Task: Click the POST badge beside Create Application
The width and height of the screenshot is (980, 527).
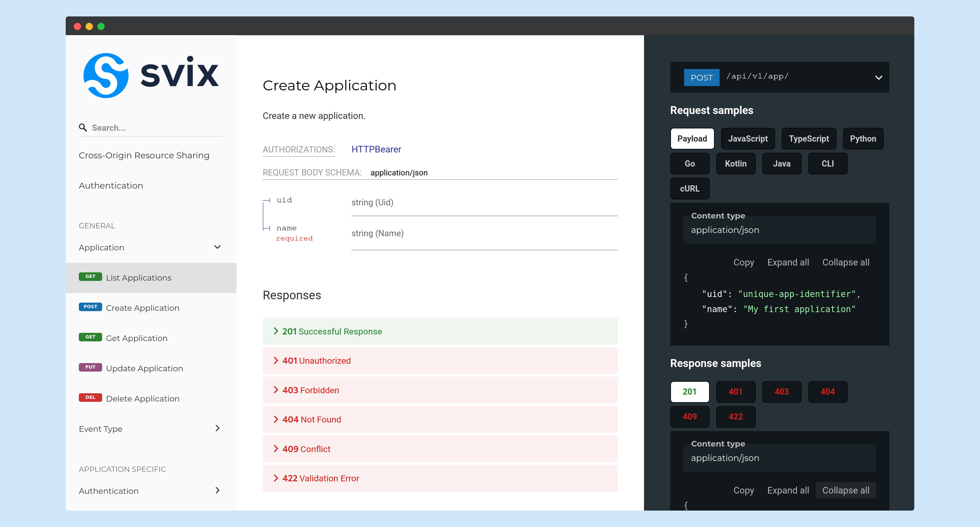Action: tap(90, 307)
